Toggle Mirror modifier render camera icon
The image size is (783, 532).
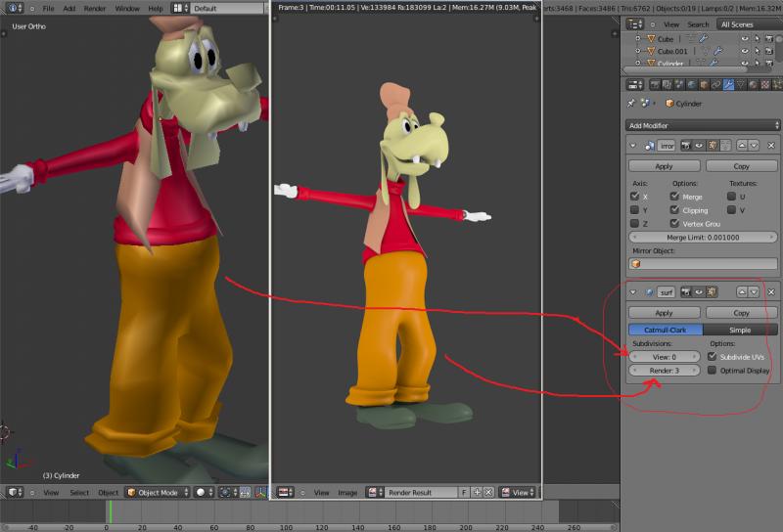(x=686, y=146)
